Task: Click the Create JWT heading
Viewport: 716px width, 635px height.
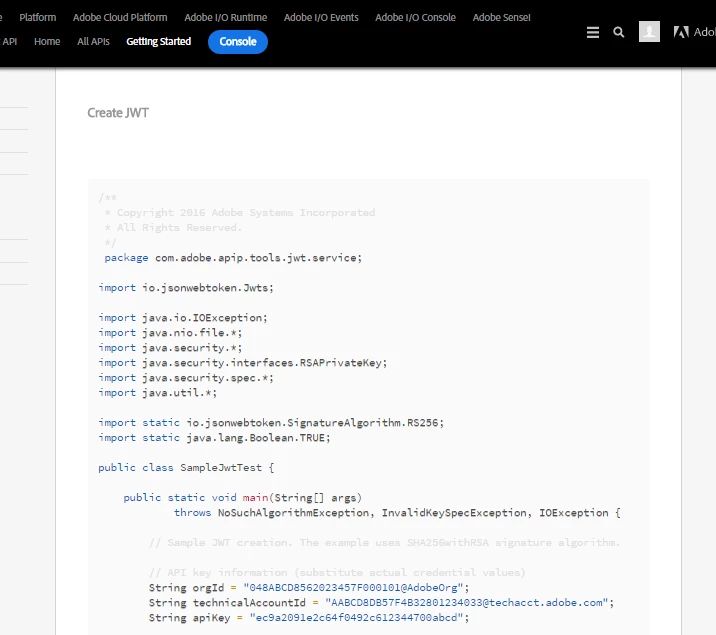Action: [x=118, y=113]
